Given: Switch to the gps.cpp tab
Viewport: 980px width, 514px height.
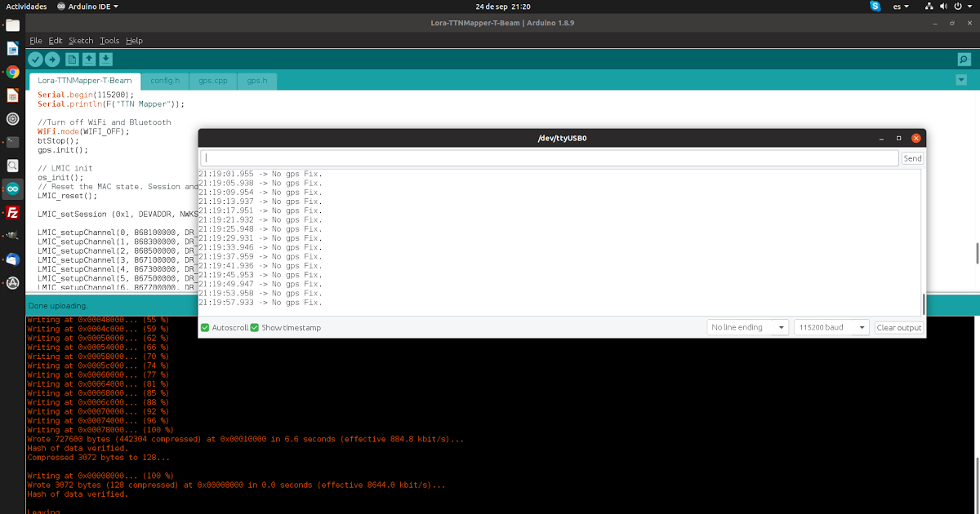Looking at the screenshot, I should point(213,81).
